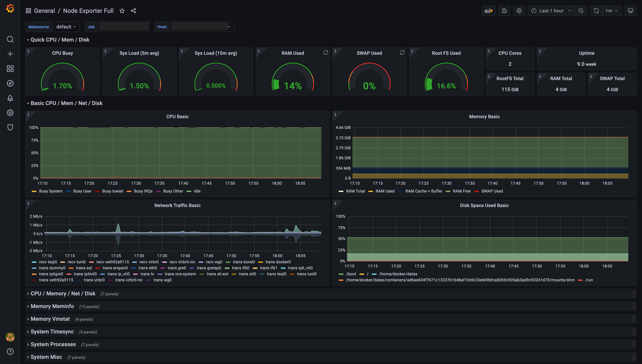The height and width of the screenshot is (364, 642).
Task: Navigate to General via the breadcrumb
Action: (x=44, y=11)
